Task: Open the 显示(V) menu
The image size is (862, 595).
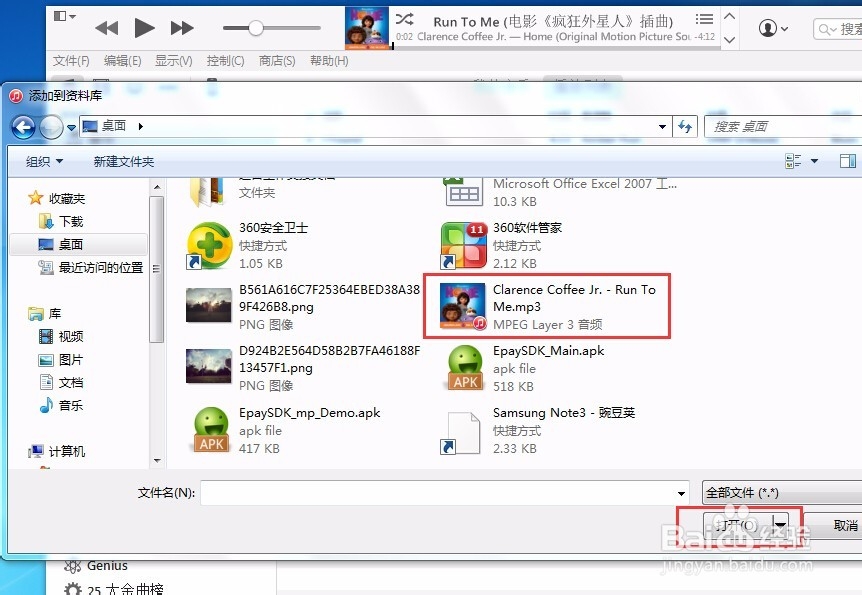Action: 173,60
